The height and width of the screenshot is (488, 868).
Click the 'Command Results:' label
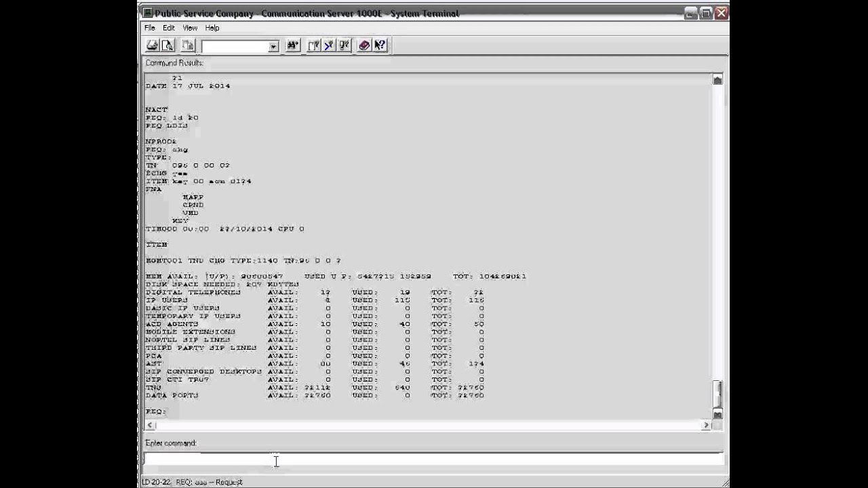point(174,63)
